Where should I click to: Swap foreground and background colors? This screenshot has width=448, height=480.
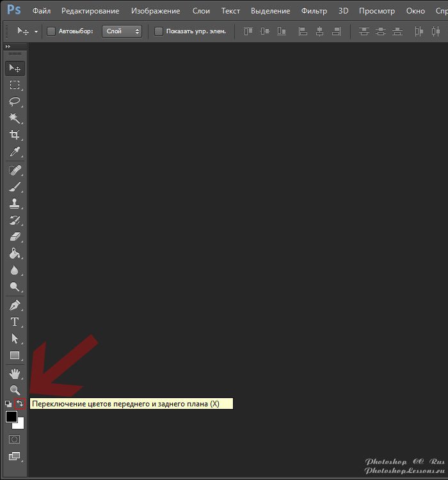[20, 404]
